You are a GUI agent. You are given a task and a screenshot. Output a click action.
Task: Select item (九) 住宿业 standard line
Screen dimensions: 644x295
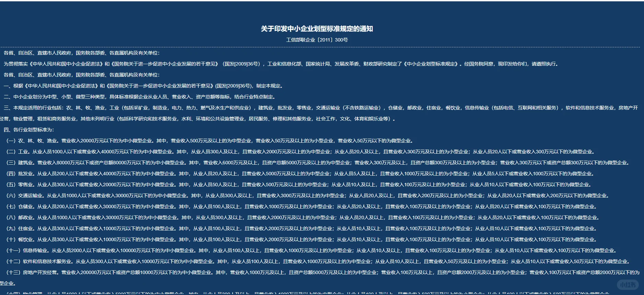tap(302, 228)
